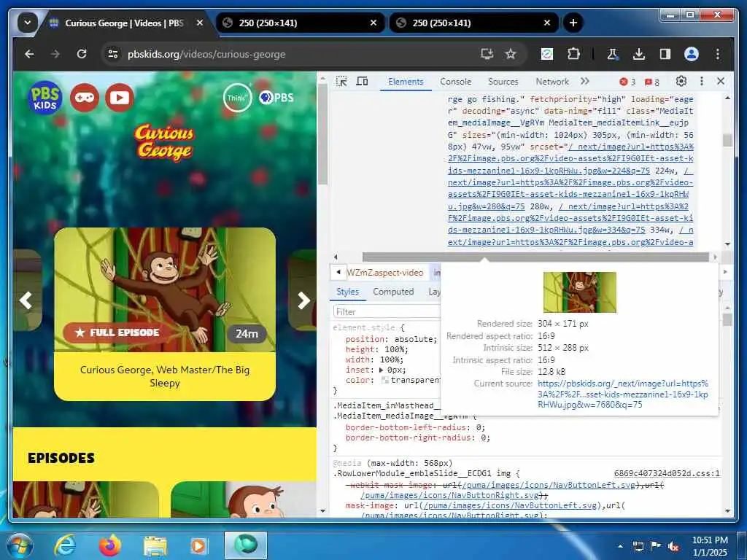Close the second 250 (250×141) tab

point(547,23)
